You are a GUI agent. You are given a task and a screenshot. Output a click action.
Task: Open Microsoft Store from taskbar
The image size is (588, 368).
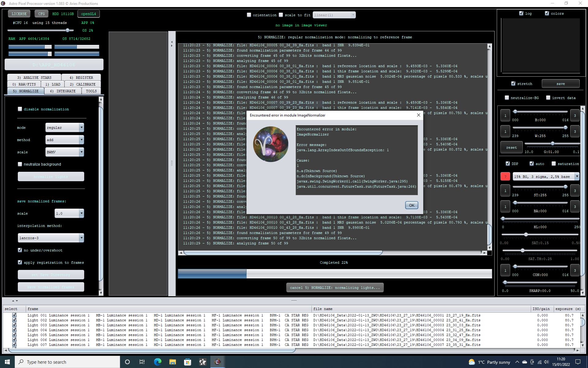tap(187, 362)
